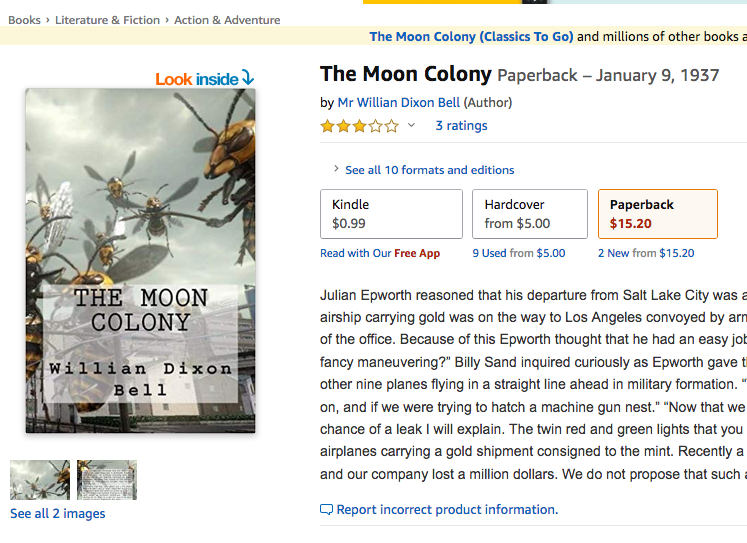
Task: Select the first wasp cover thumbnail
Action: (40, 480)
